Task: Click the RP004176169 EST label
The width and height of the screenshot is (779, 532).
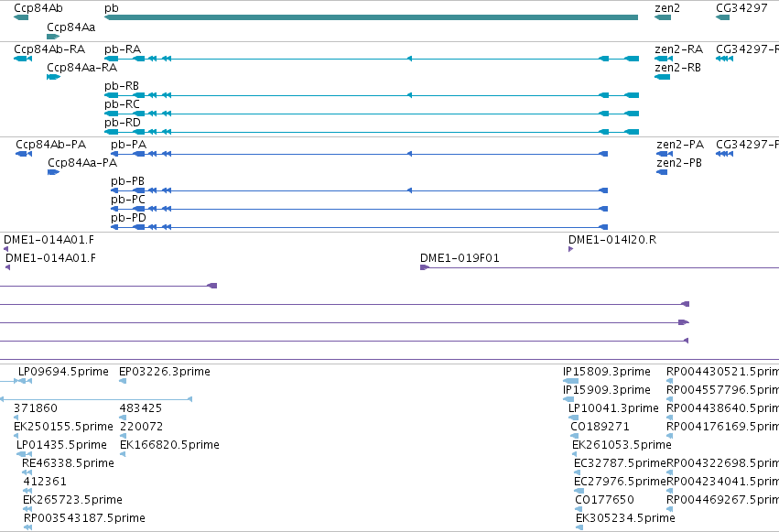Action: (722, 427)
